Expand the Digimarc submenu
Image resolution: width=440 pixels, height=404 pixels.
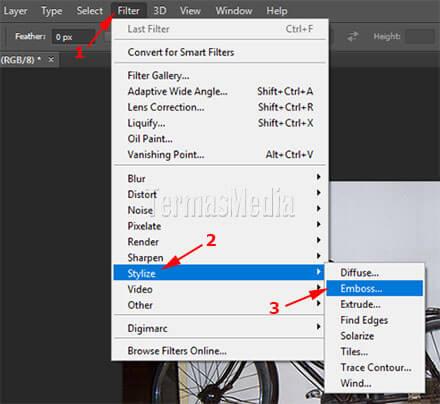pos(218,328)
